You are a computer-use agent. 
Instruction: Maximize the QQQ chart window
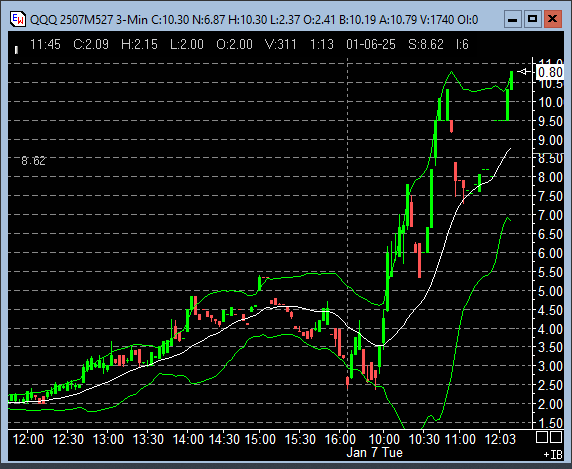click(533, 19)
